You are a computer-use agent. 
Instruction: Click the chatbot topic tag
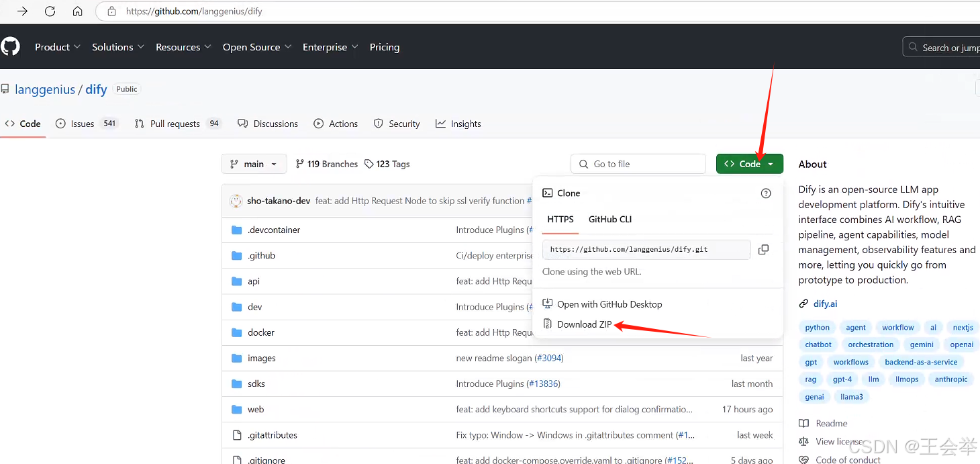pos(818,344)
